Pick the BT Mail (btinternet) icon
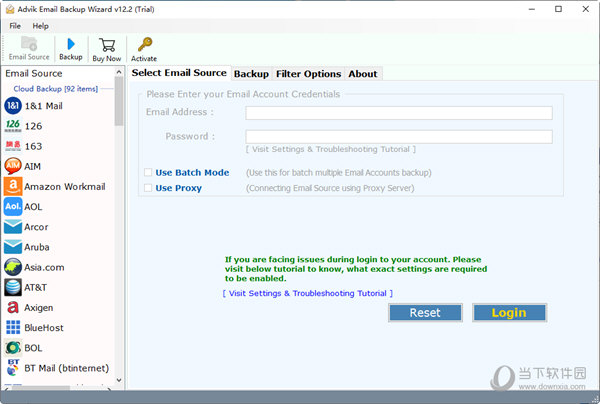600x404 pixels. (x=13, y=368)
